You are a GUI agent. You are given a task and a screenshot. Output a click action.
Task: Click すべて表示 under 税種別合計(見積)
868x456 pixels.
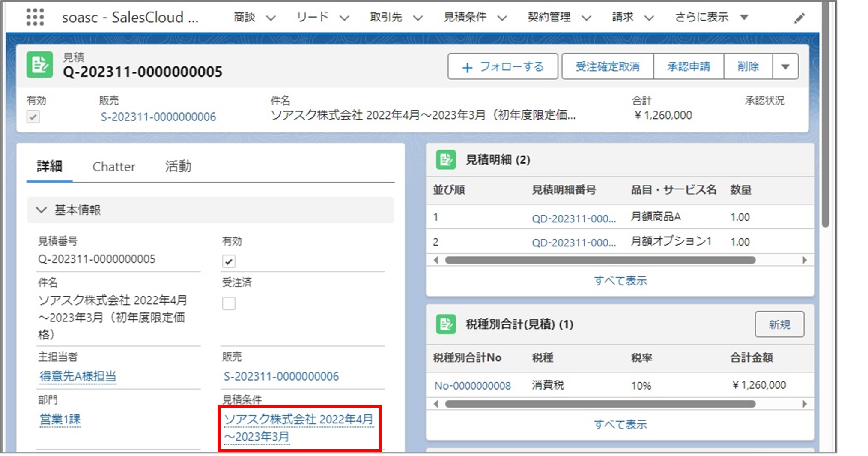[620, 424]
